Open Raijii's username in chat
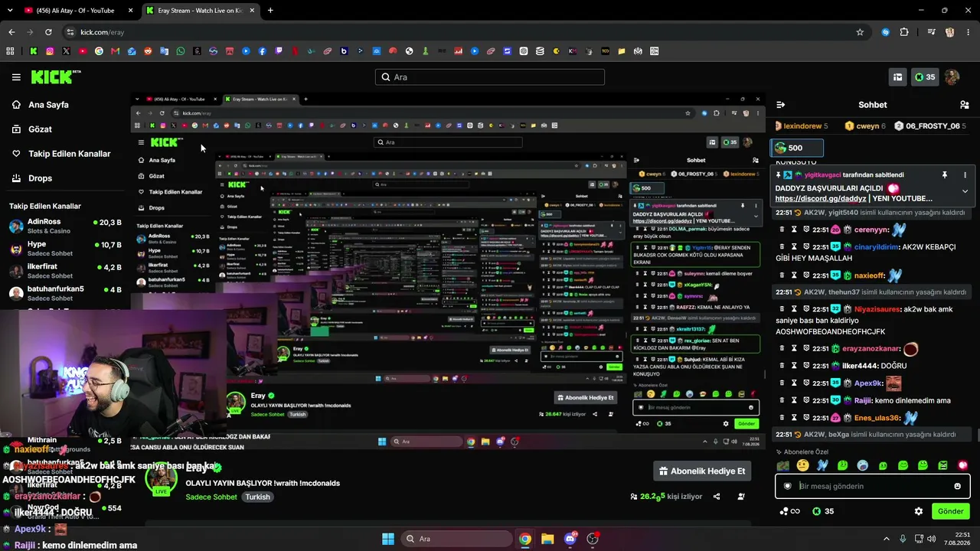 (x=864, y=400)
